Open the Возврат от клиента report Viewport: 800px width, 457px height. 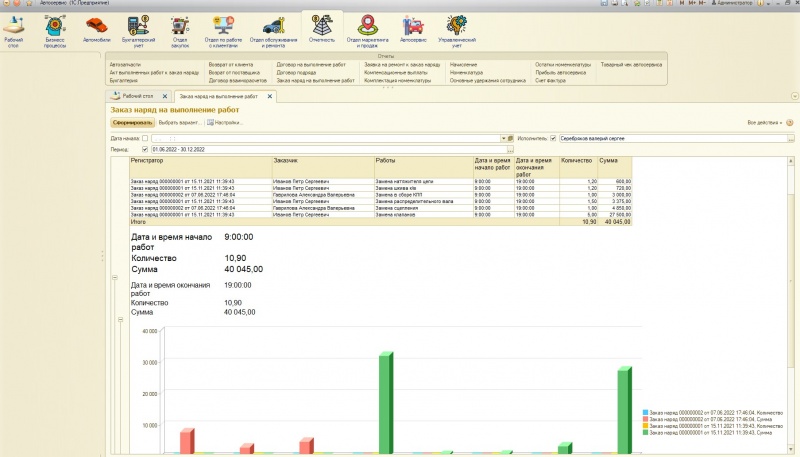(x=231, y=65)
